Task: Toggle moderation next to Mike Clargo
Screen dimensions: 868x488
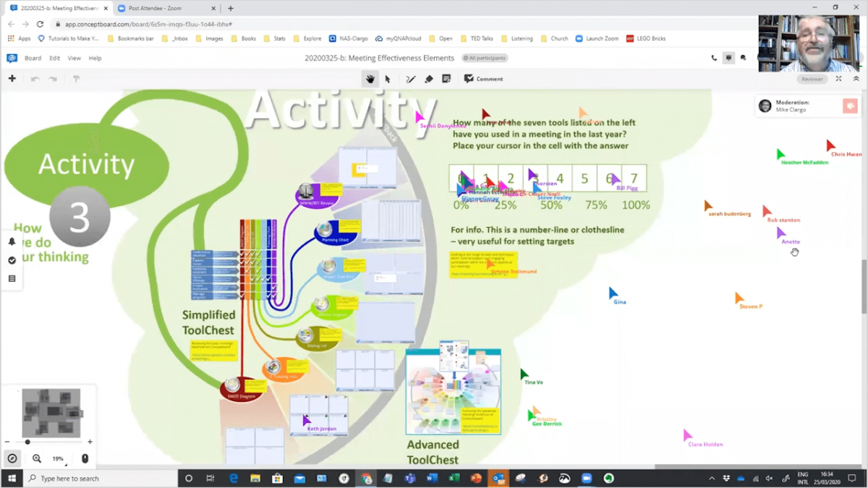Action: (x=850, y=106)
